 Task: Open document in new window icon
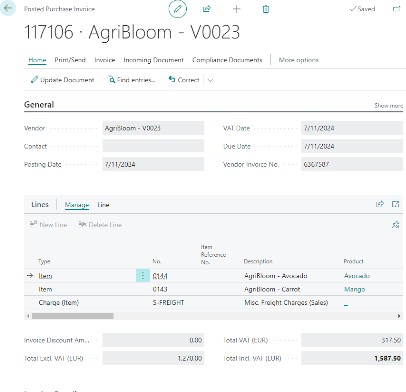pos(396,9)
